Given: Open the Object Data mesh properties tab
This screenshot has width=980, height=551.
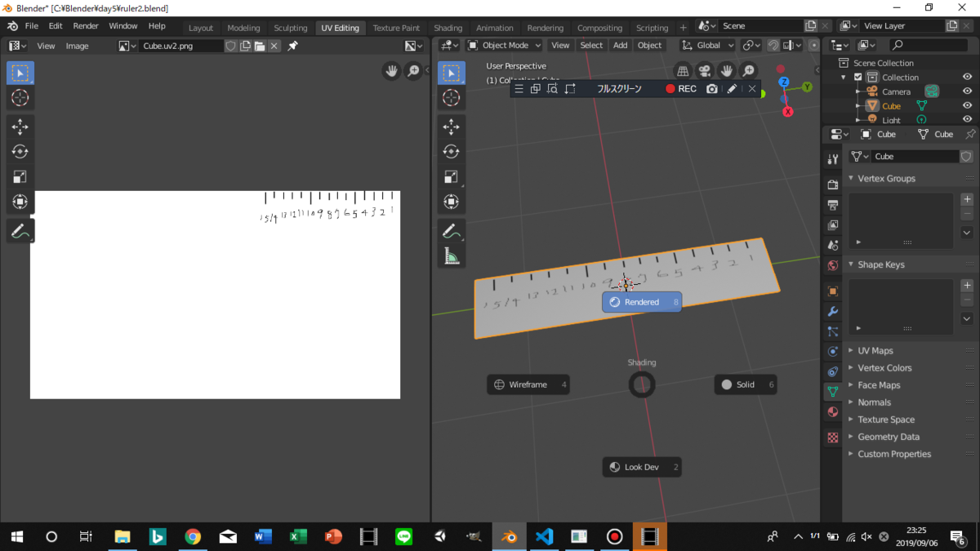Looking at the screenshot, I should 832,392.
